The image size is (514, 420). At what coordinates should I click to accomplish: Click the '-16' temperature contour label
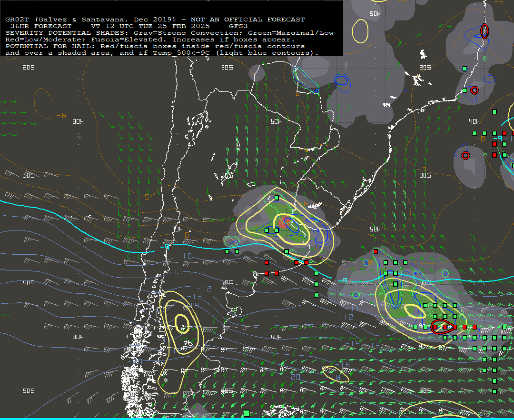(343, 365)
